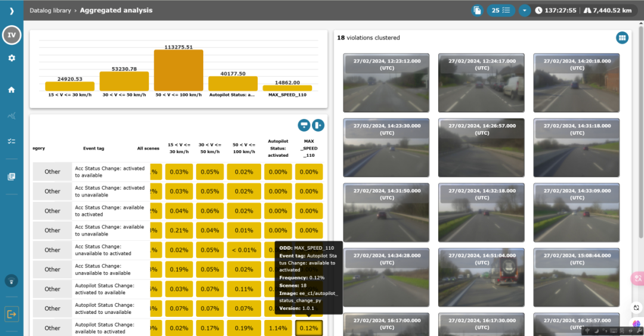
Task: Open settings gear in the sidebar
Action: (x=11, y=58)
